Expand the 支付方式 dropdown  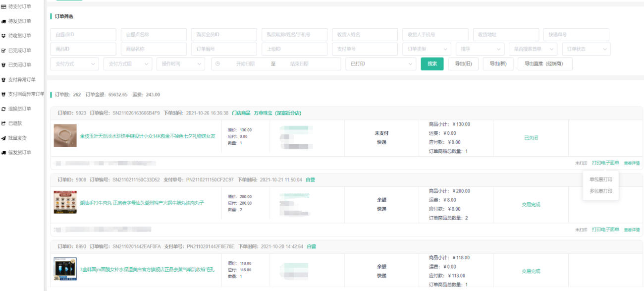pos(74,64)
